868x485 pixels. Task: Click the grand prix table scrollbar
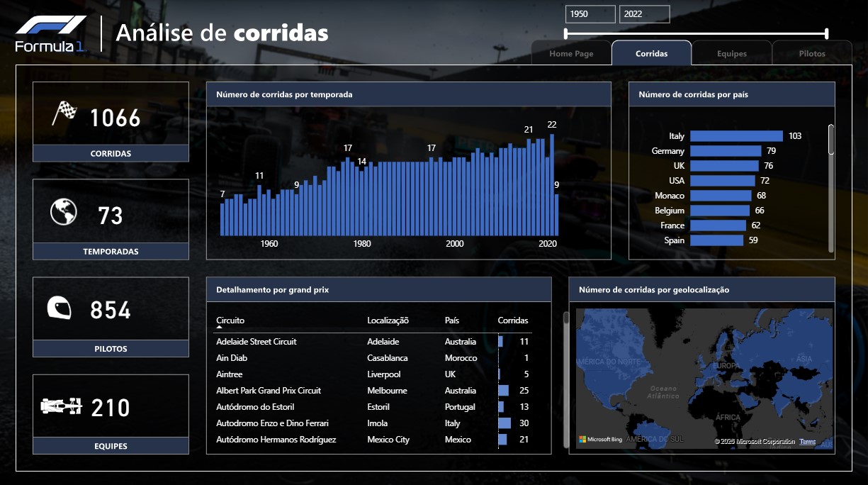coord(566,379)
